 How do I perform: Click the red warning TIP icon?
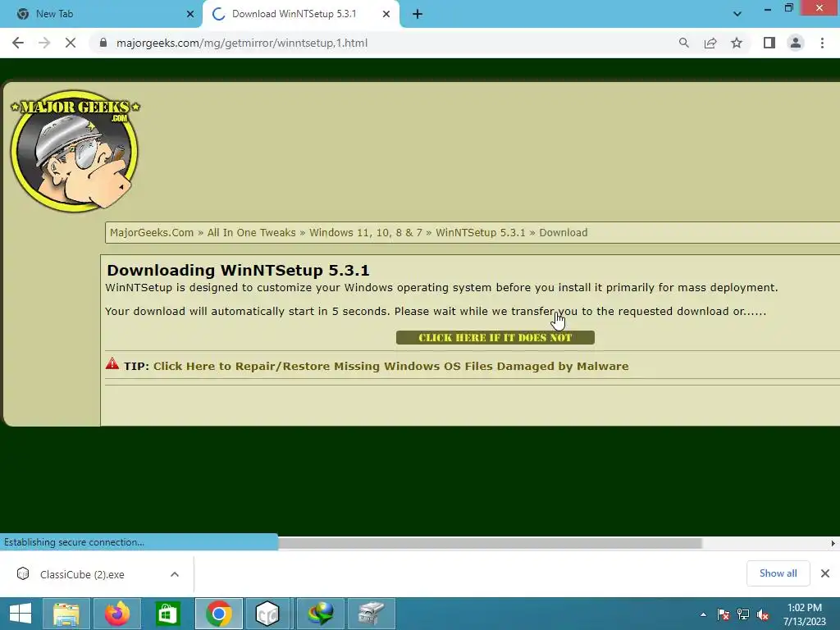[112, 363]
